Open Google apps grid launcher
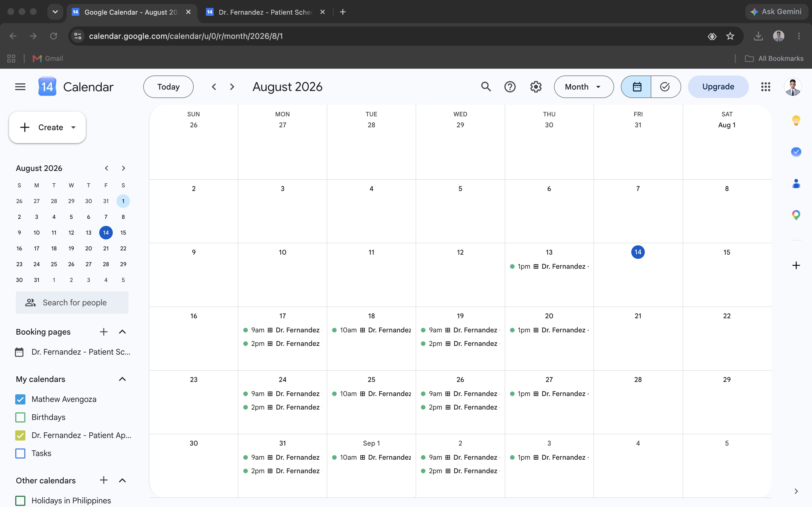812x507 pixels. (766, 87)
